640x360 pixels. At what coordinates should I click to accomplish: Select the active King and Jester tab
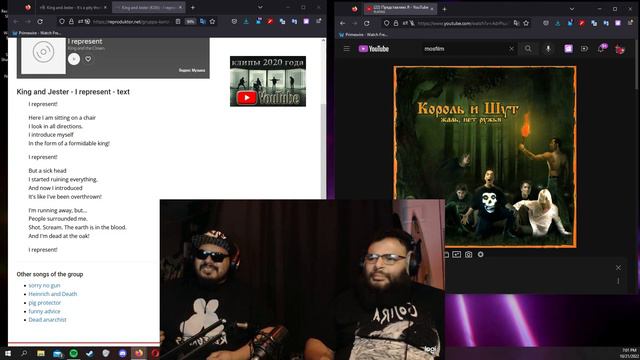pos(149,7)
